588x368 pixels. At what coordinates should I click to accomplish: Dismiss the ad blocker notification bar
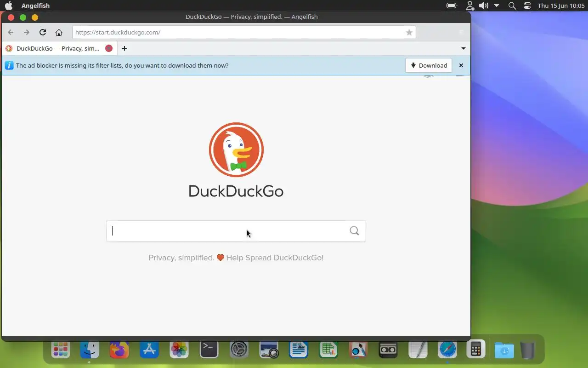(461, 65)
